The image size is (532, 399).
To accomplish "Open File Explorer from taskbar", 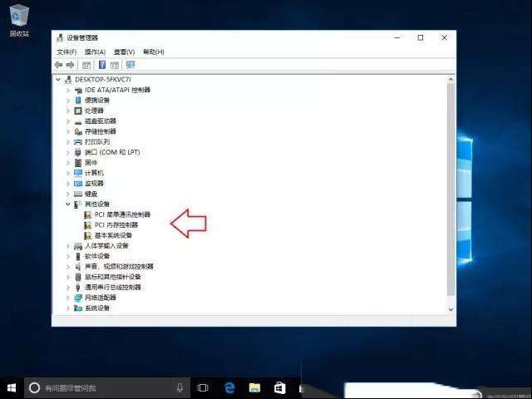I will pos(254,388).
